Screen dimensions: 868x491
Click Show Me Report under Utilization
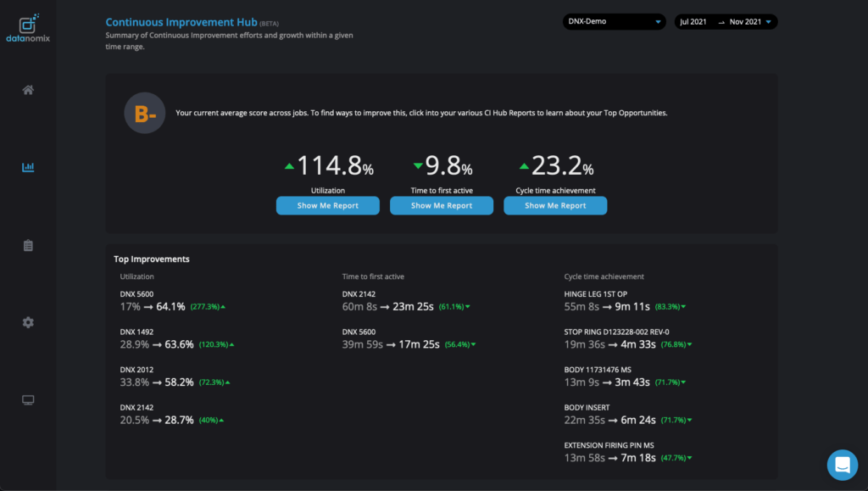click(x=327, y=205)
